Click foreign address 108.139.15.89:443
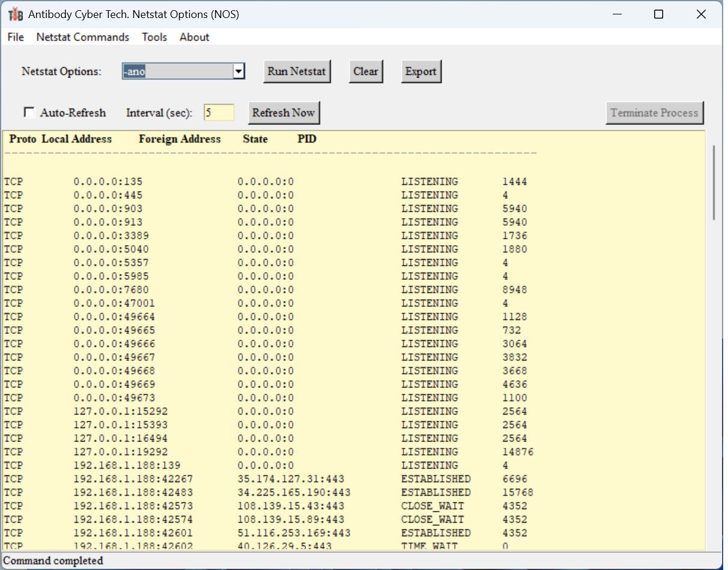This screenshot has height=570, width=728. (291, 520)
